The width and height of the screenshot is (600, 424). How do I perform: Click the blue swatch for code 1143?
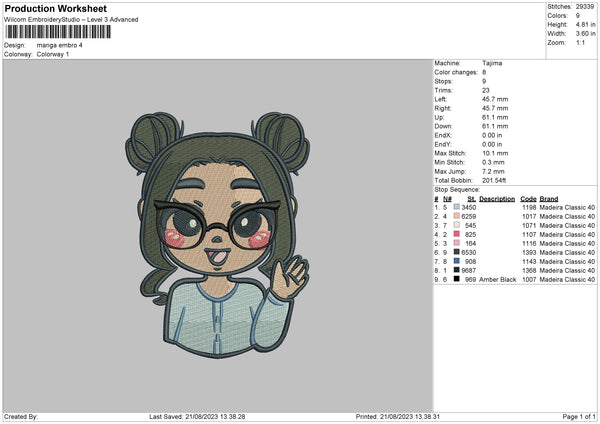point(456,261)
